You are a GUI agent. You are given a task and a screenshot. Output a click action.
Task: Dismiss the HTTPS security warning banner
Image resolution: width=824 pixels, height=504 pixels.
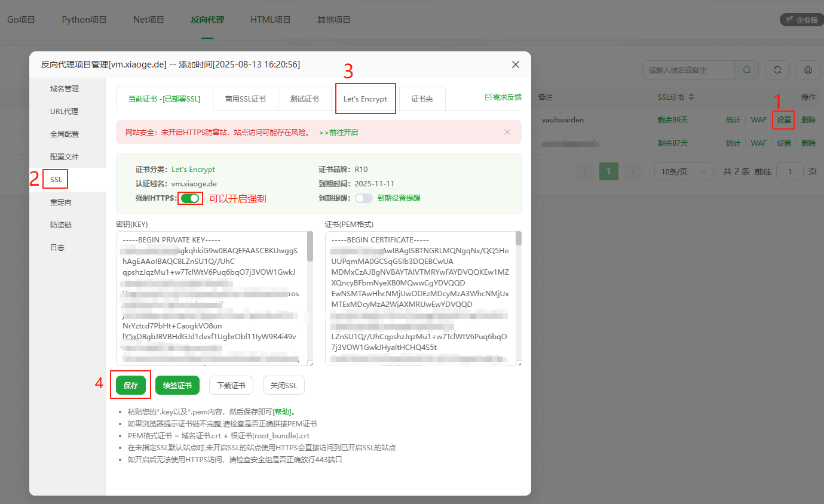tap(507, 131)
